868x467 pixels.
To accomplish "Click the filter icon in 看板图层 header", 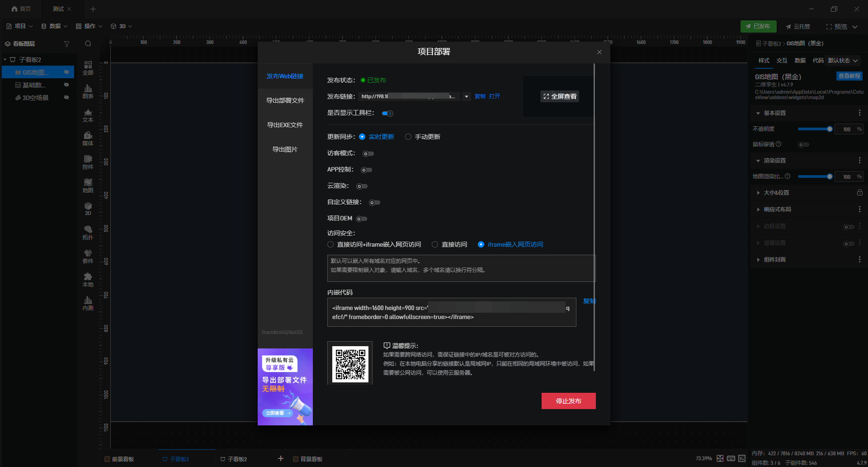I will point(67,44).
